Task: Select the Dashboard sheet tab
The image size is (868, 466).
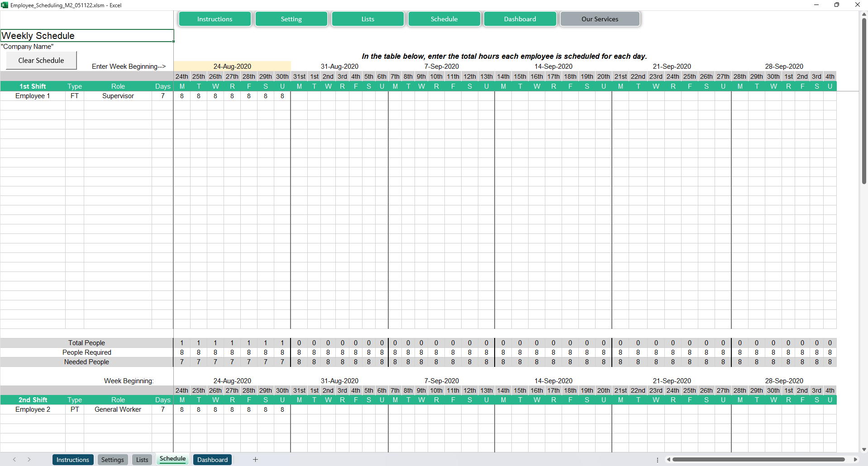Action: (212, 460)
